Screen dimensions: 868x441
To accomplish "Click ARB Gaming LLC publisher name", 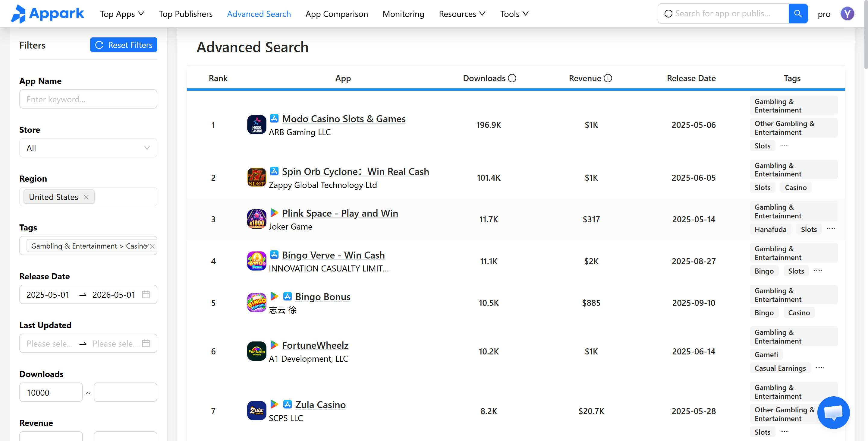I will pos(300,132).
